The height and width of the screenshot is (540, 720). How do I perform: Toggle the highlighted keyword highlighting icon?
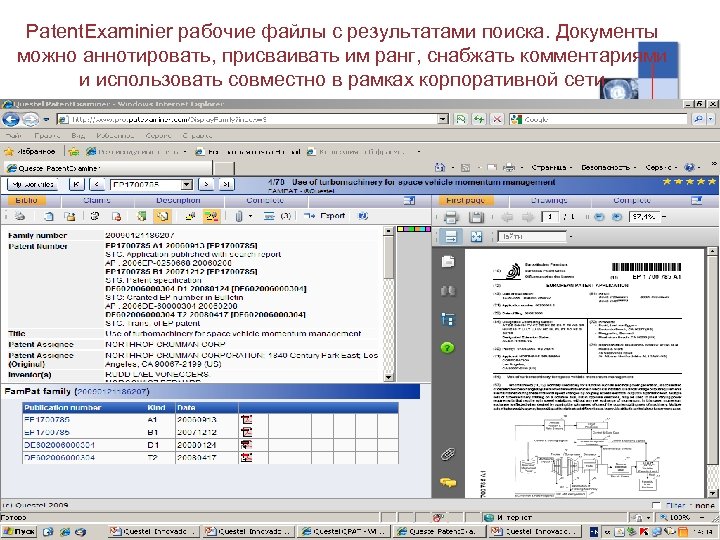212,216
